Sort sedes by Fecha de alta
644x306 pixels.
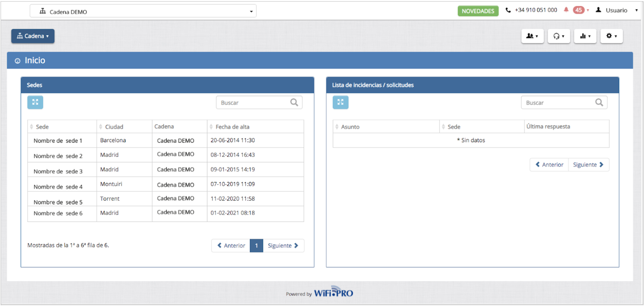coord(232,127)
